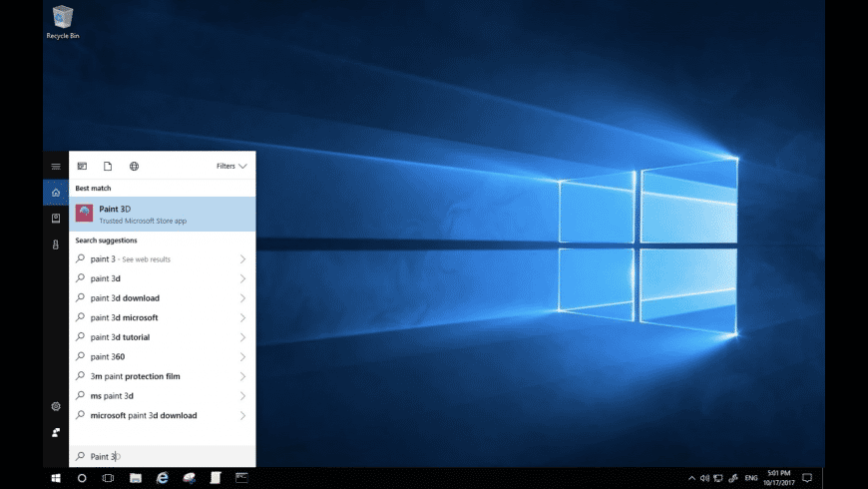Filter search results by Apps icon
868x489 pixels.
click(x=83, y=166)
